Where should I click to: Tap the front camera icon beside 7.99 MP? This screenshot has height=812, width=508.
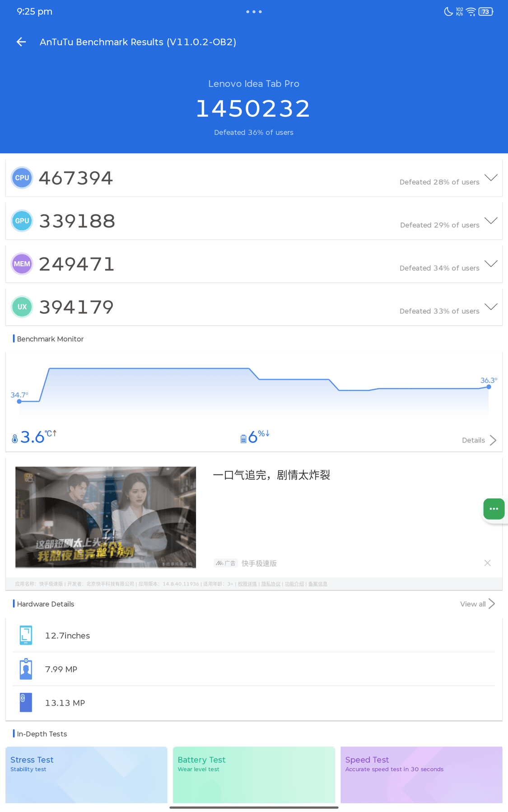tap(26, 669)
